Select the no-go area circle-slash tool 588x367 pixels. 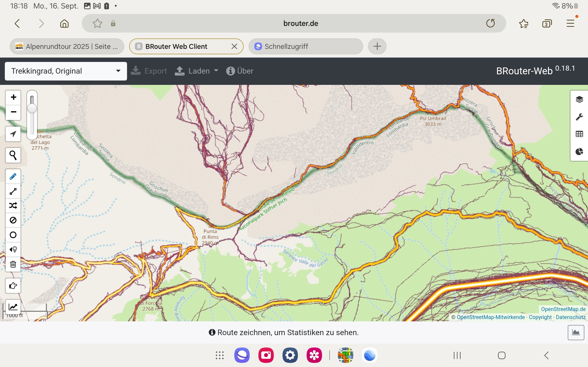13,220
